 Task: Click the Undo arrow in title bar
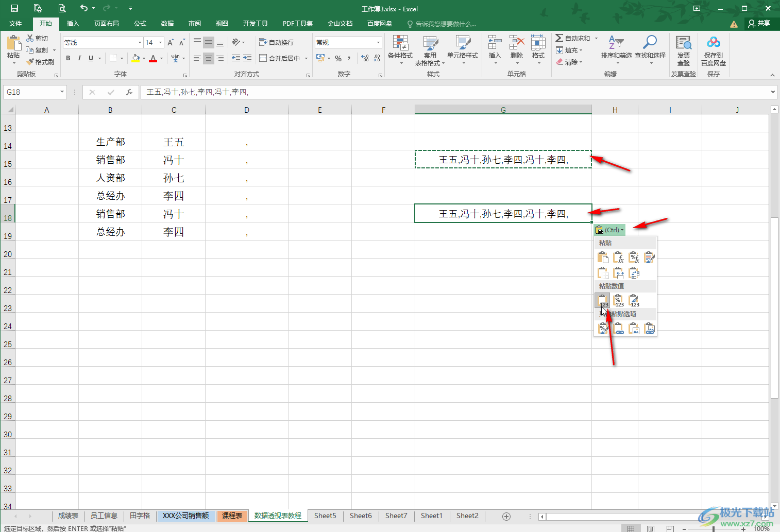pos(84,8)
